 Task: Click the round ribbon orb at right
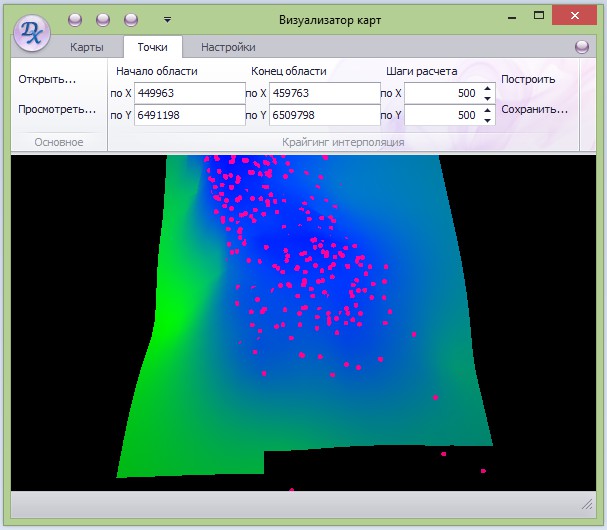click(582, 47)
